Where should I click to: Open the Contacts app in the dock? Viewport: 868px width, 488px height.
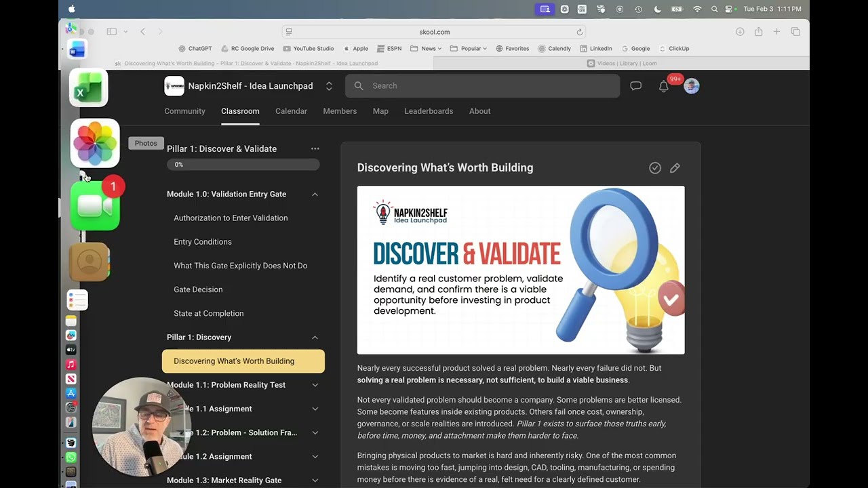(90, 262)
